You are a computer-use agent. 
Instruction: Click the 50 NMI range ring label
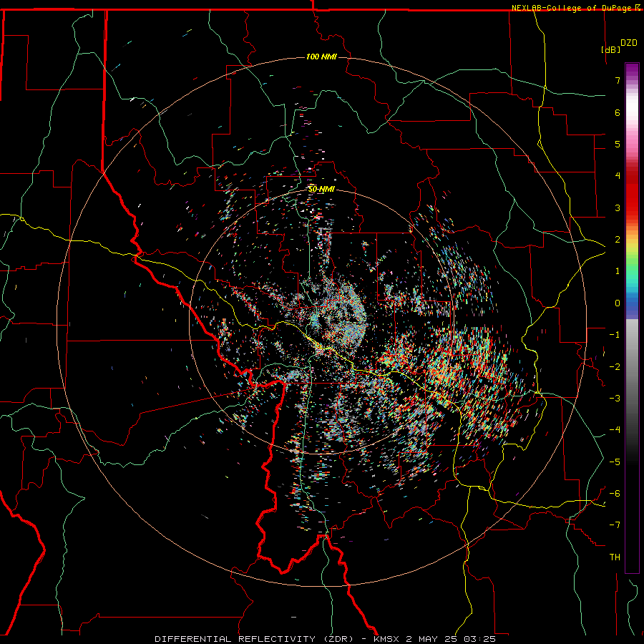[x=321, y=190]
